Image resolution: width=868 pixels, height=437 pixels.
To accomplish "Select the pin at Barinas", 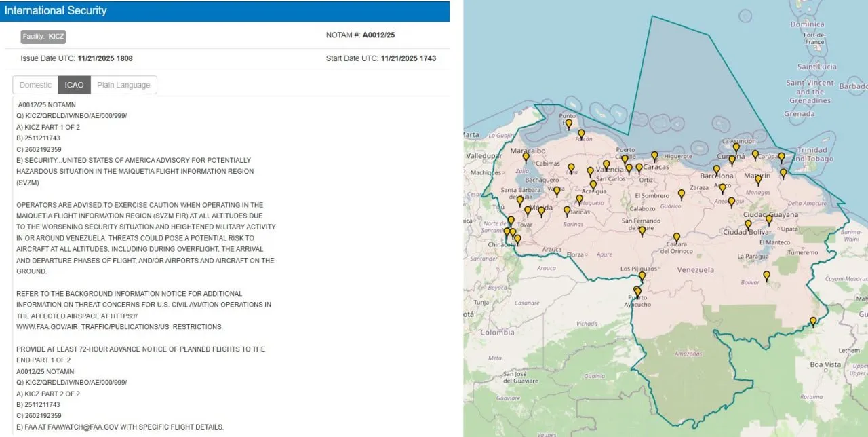I will [x=567, y=210].
